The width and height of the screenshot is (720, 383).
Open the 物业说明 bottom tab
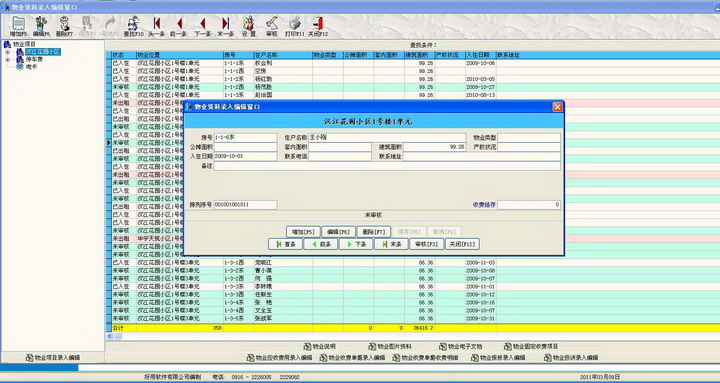click(x=320, y=346)
